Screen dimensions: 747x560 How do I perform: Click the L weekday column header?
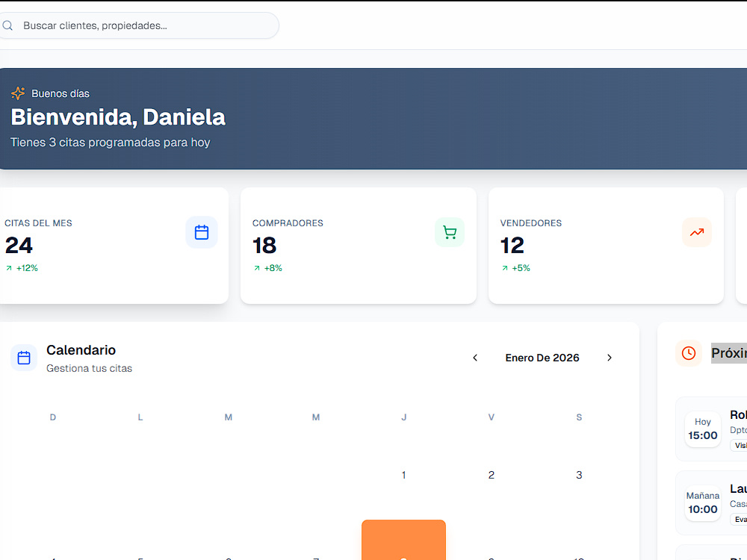click(140, 417)
